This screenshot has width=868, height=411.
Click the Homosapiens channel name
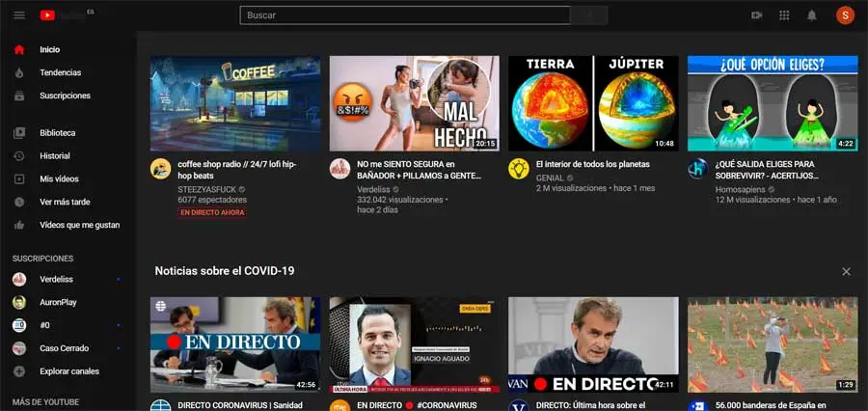click(742, 189)
